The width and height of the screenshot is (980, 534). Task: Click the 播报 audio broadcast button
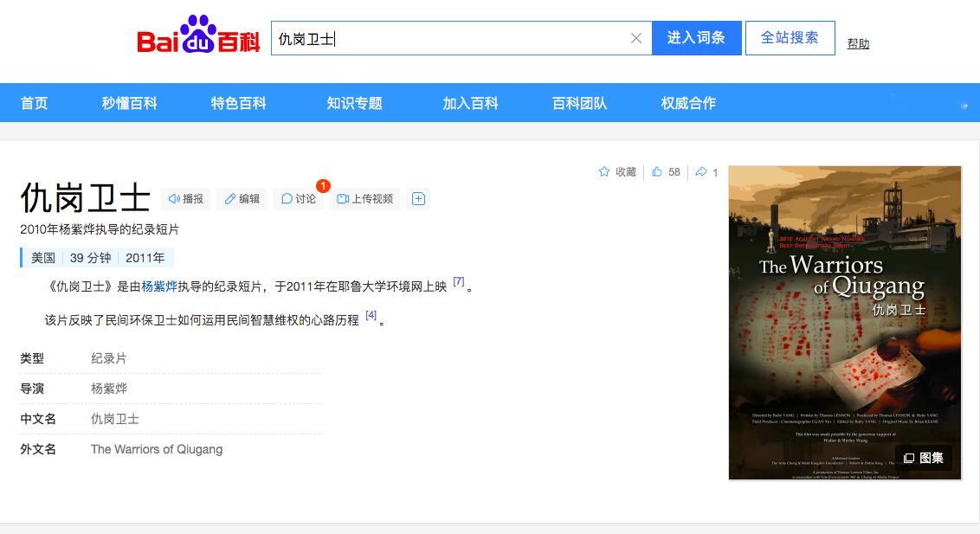click(185, 198)
